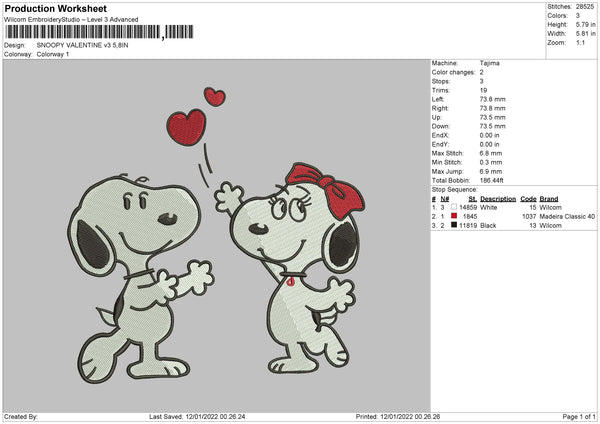Click the white thread color swatch
This screenshot has height=424, width=600.
[x=454, y=207]
